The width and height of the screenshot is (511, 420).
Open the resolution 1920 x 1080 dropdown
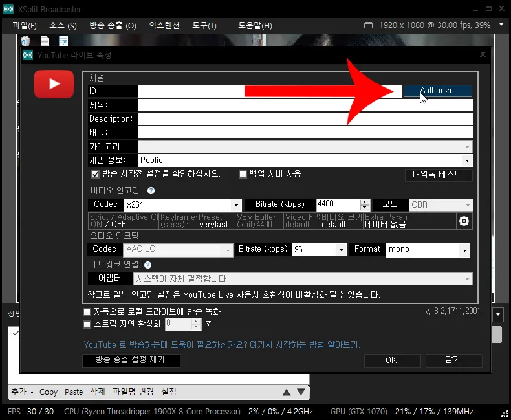click(x=501, y=25)
